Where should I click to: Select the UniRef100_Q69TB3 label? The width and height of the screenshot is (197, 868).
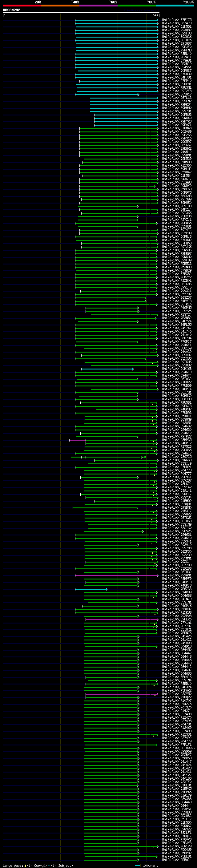tap(176, 206)
